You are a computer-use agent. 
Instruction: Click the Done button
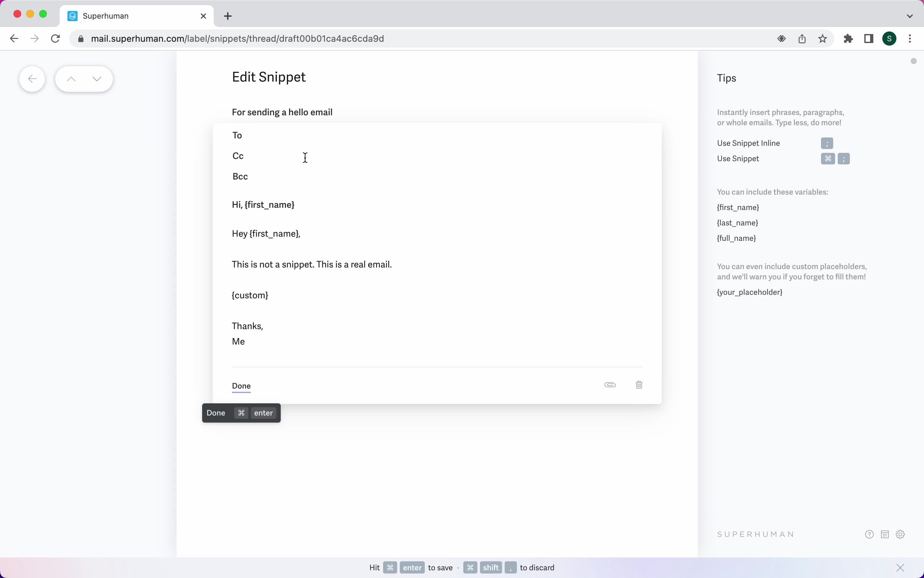(x=241, y=386)
